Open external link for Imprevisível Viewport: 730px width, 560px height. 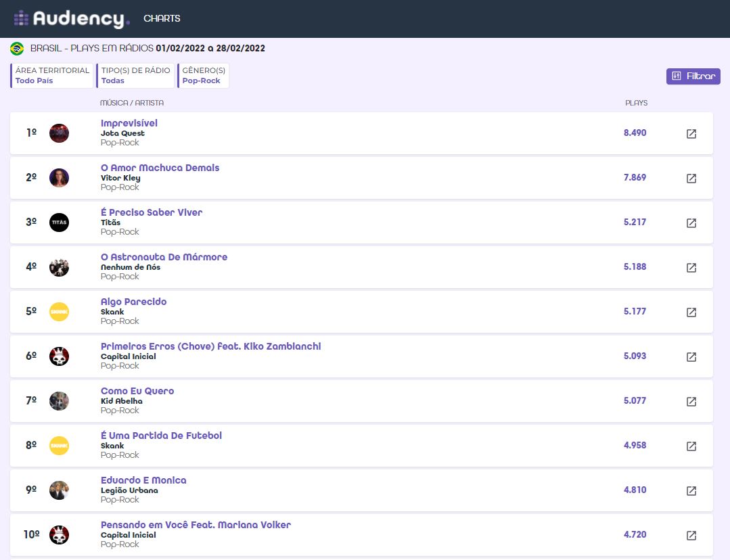pos(691,134)
